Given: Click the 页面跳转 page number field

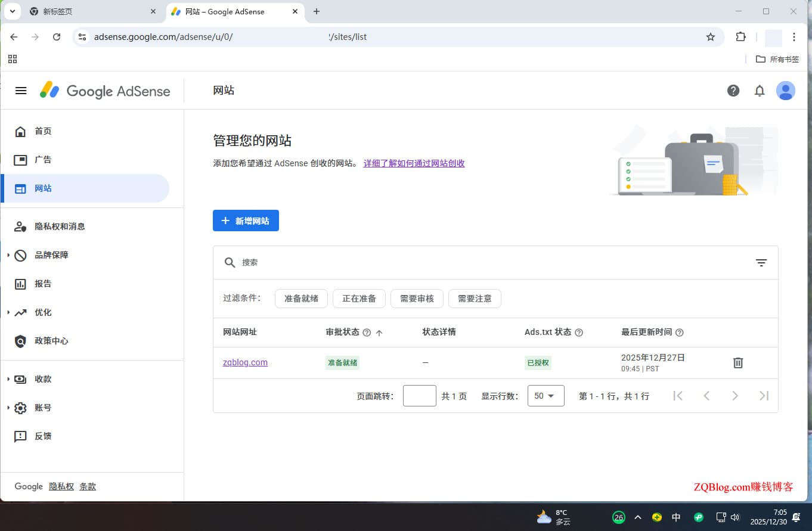Looking at the screenshot, I should pos(420,396).
